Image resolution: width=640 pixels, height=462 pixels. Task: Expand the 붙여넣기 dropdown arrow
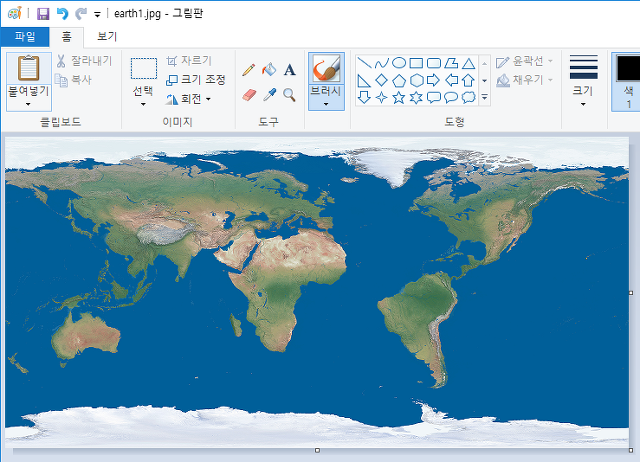(28, 104)
